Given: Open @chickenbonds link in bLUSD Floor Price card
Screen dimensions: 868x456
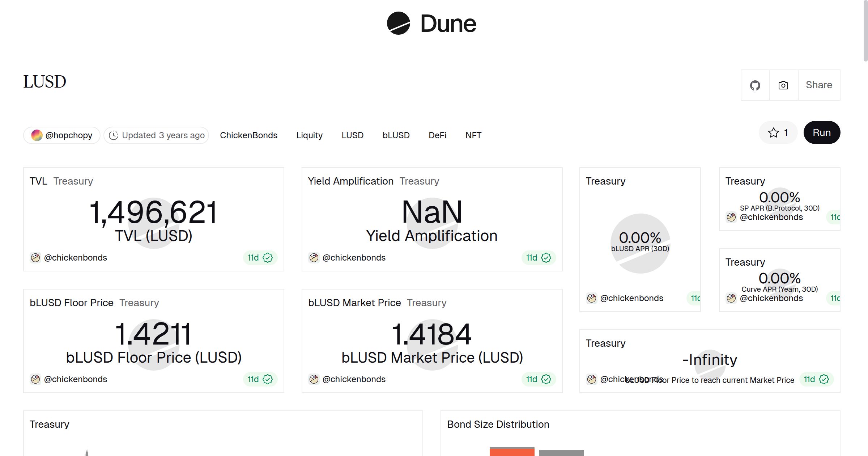Looking at the screenshot, I should [75, 379].
